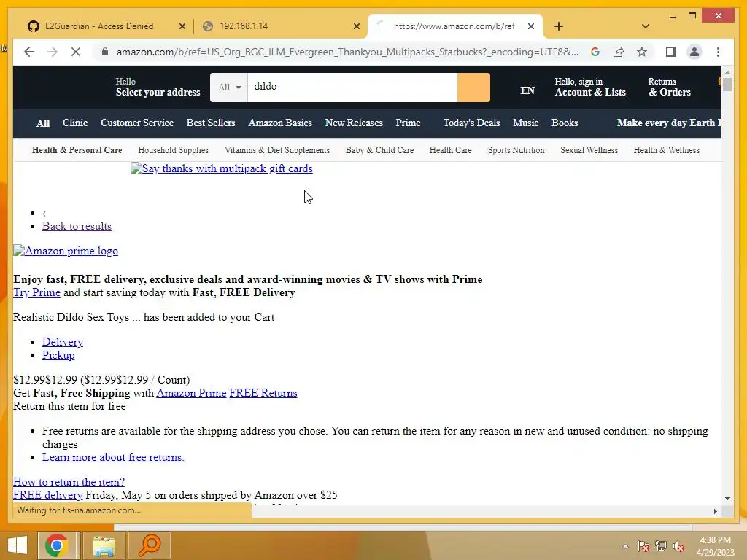The image size is (747, 560).
Task: Click Make every day Earth Day banner
Action: point(669,122)
